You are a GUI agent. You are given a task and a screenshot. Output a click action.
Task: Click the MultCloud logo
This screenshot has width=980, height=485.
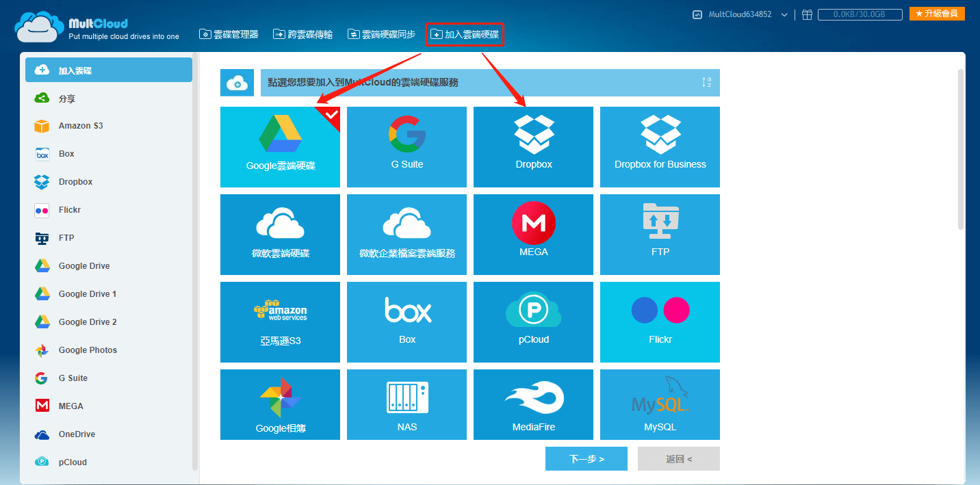(96, 27)
